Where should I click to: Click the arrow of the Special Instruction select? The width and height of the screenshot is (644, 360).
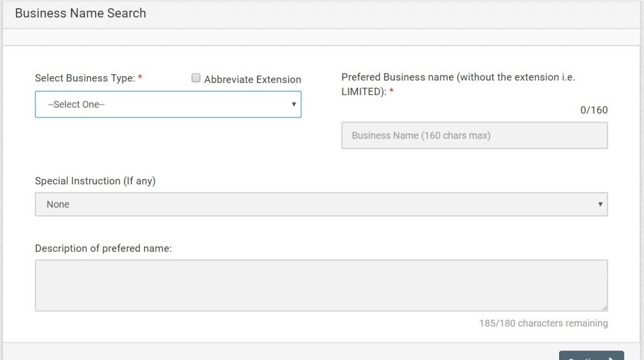[x=600, y=205]
